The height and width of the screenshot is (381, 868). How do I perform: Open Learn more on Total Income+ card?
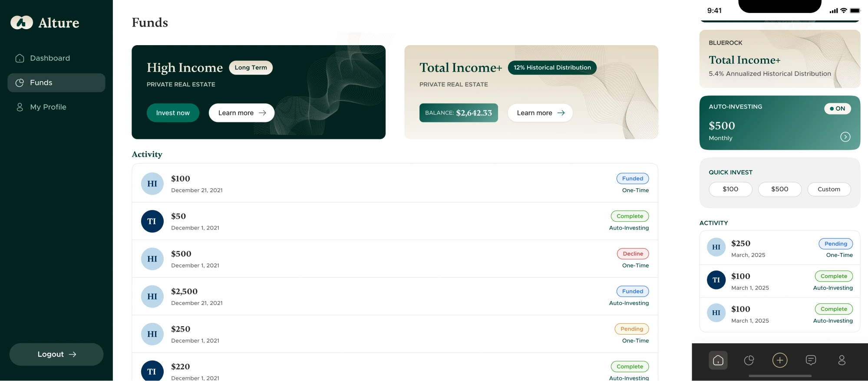tap(540, 113)
